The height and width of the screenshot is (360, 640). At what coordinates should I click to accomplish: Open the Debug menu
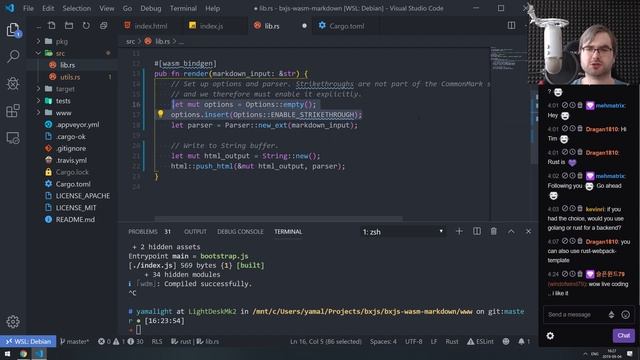pos(151,8)
